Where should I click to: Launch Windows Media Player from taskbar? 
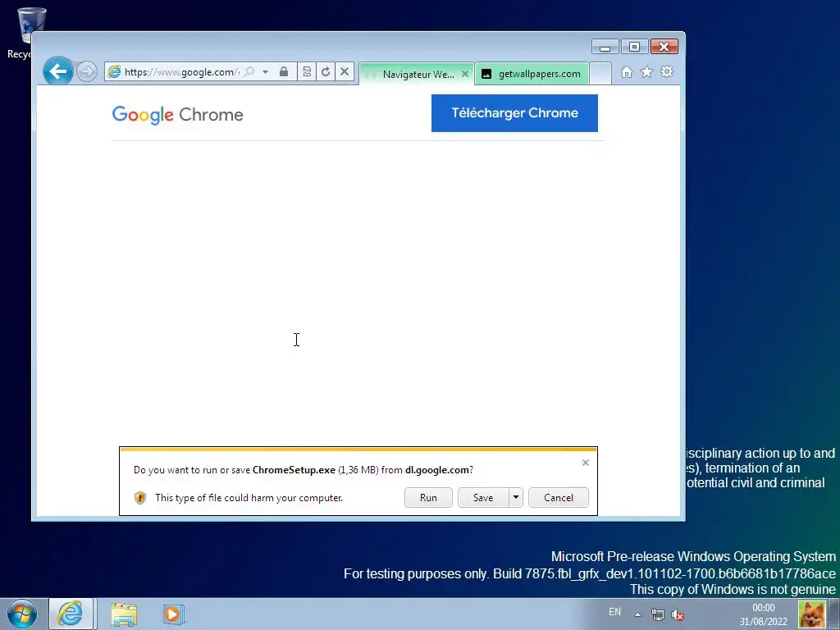point(173,614)
